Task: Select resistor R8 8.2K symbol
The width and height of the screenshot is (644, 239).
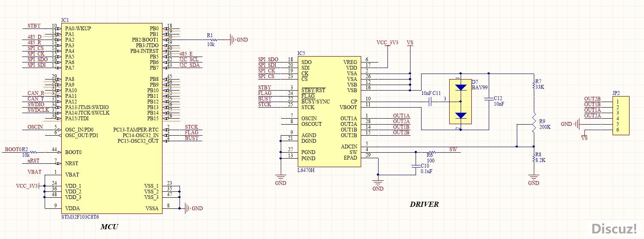Action: pyautogui.click(x=533, y=158)
